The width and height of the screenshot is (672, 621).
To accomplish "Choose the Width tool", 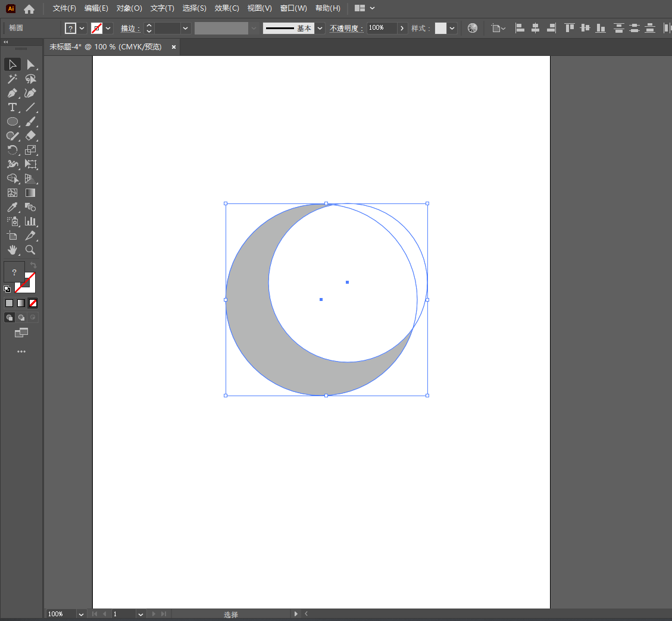I will point(12,164).
